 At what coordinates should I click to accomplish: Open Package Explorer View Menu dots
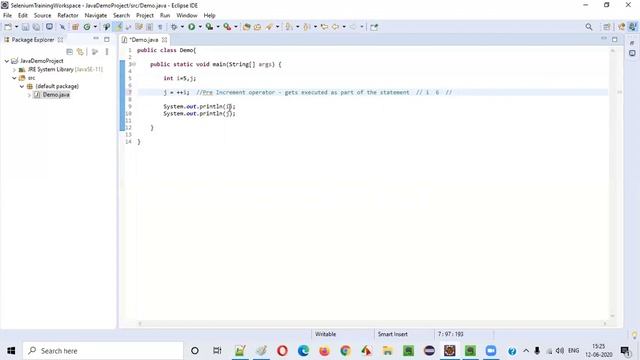[x=107, y=52]
